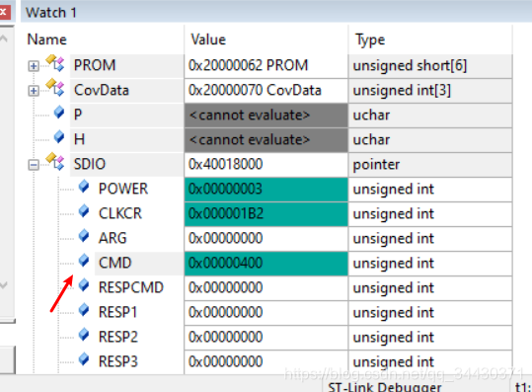Select the PROM watch entry name
The width and height of the screenshot is (532, 392).
pyautogui.click(x=95, y=65)
